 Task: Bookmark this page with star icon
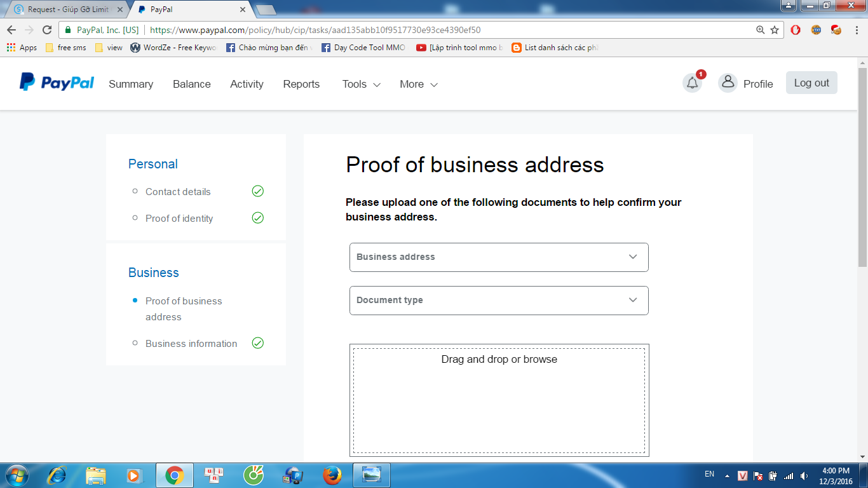point(775,30)
